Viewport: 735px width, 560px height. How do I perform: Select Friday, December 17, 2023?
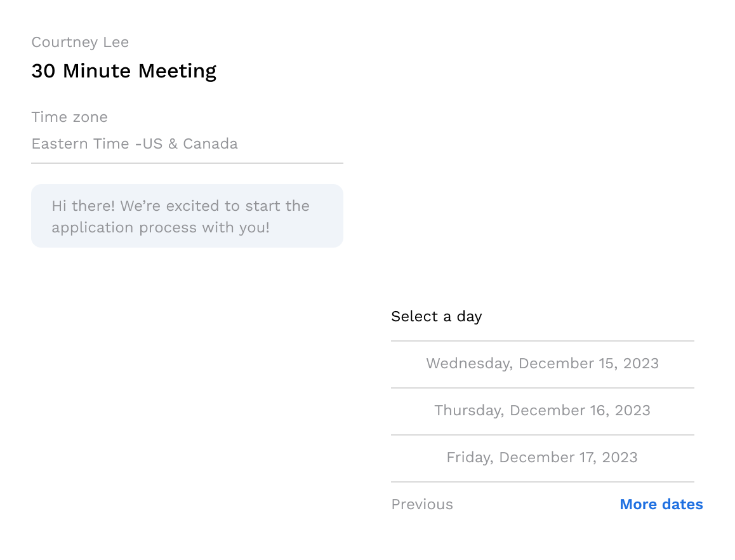tap(542, 457)
